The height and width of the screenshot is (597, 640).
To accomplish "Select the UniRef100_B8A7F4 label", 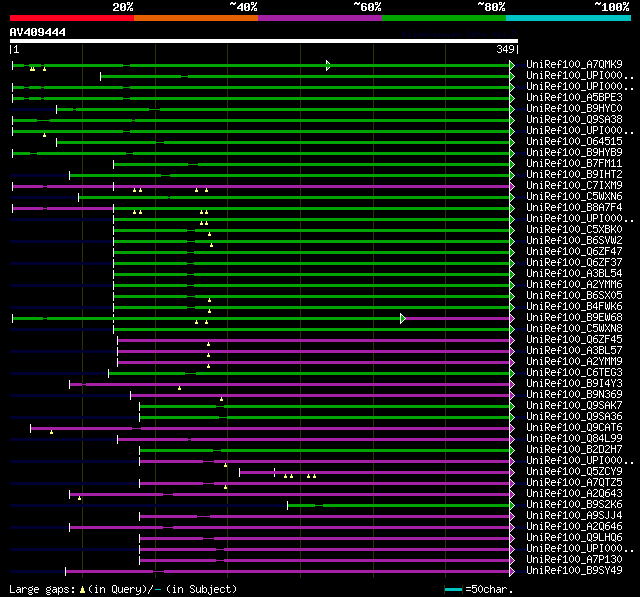I will [x=574, y=208].
